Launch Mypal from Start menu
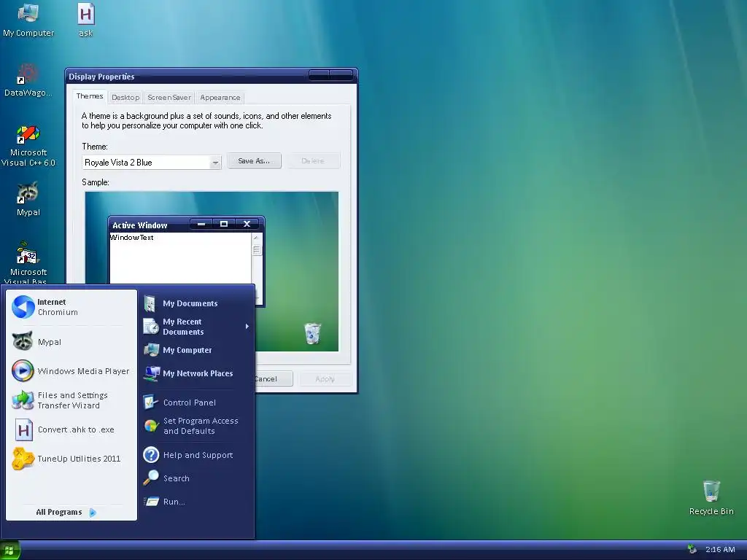747x560 pixels. tap(71, 341)
